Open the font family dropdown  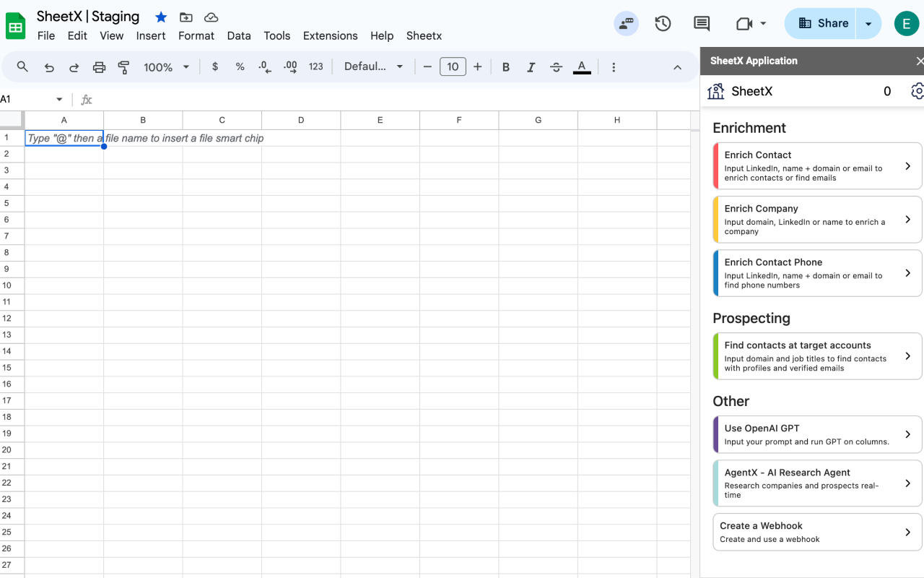(373, 66)
